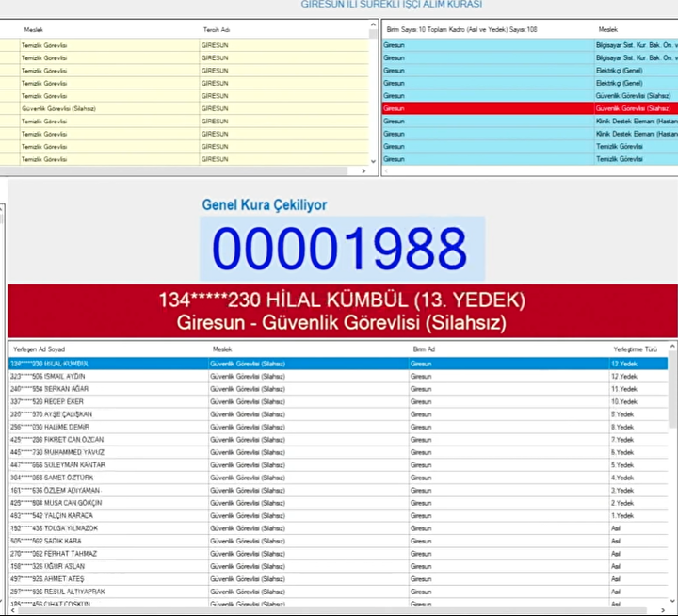
Task: Select the SADIK KARA row
Action: coord(338,541)
